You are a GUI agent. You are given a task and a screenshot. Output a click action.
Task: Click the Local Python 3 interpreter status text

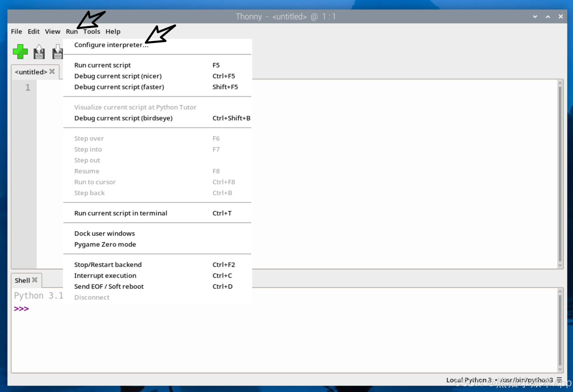pyautogui.click(x=499, y=380)
